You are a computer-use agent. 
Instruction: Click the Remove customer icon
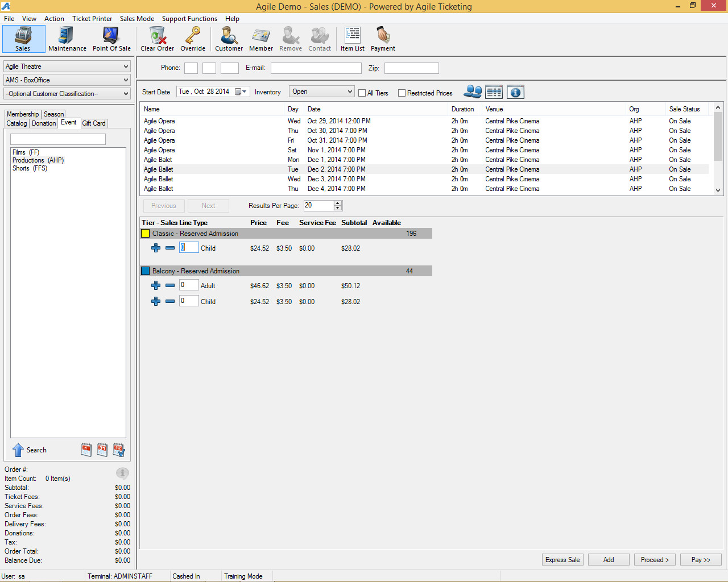pyautogui.click(x=291, y=39)
